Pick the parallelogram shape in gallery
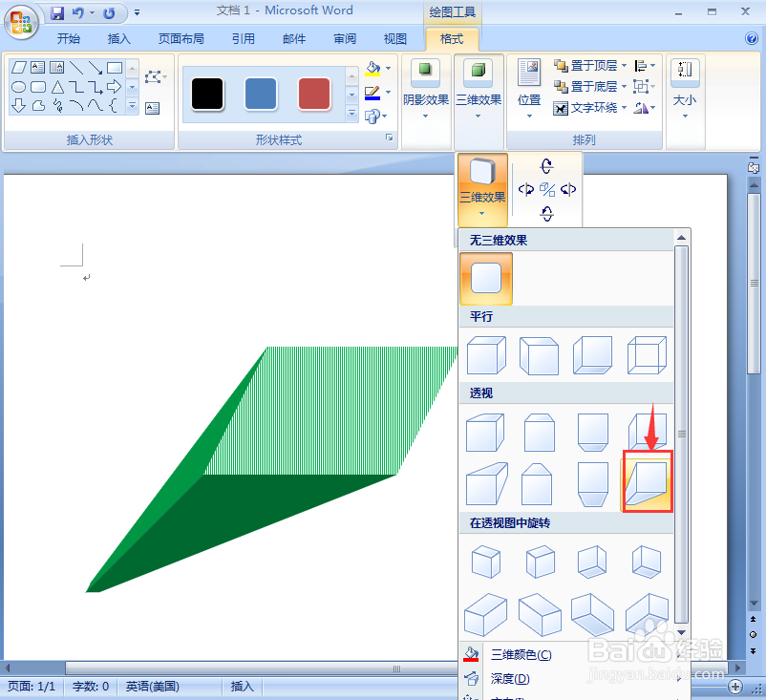Viewport: 766px width, 700px height. pyautogui.click(x=18, y=68)
